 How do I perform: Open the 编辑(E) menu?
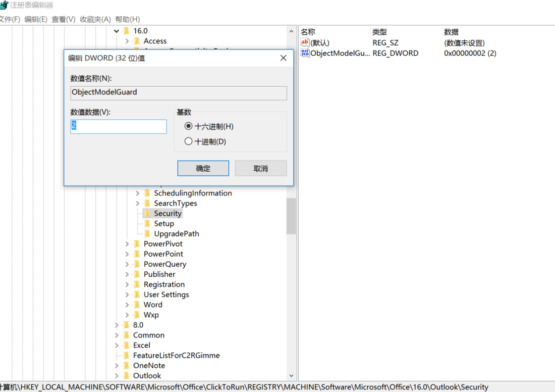coord(36,19)
